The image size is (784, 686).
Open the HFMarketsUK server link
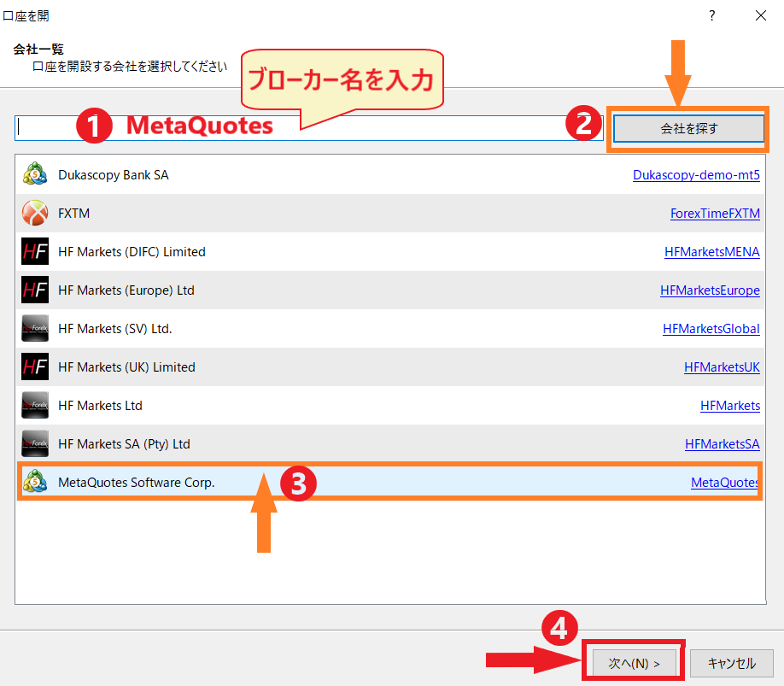722,367
